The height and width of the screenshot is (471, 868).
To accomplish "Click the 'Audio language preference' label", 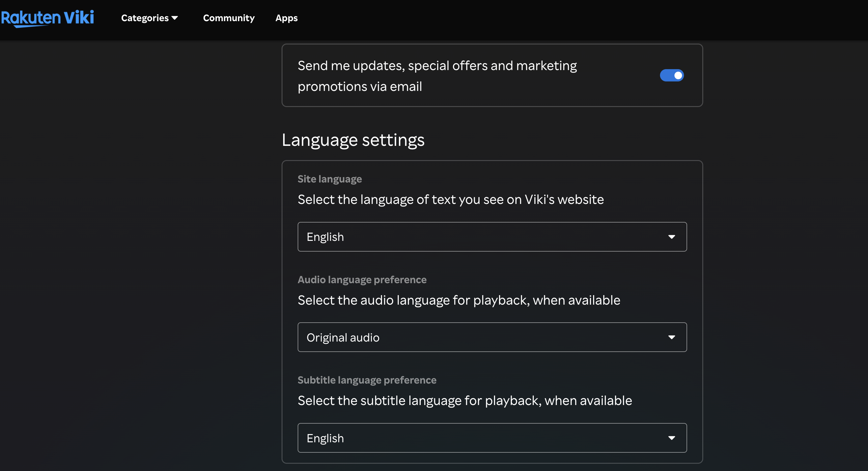I will [x=362, y=280].
